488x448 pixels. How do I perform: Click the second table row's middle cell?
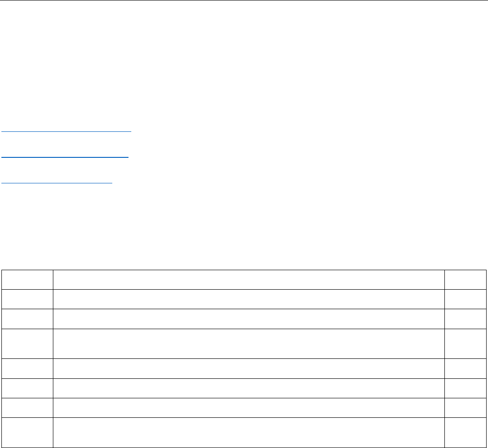coord(249,299)
